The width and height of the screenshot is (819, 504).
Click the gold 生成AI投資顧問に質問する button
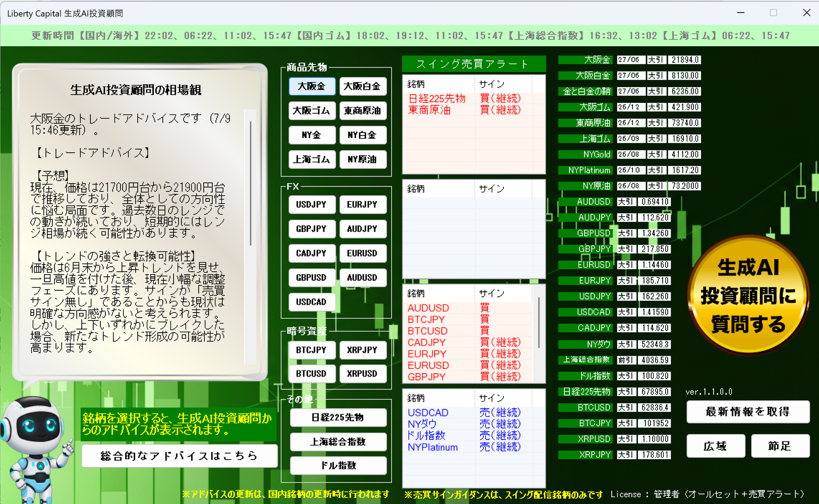pos(748,296)
